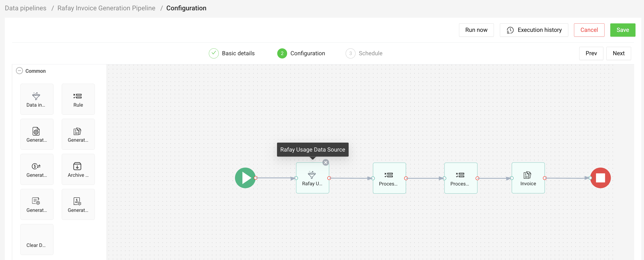Remove Rafay Usage node via x badge
This screenshot has height=260, width=644.
(325, 162)
